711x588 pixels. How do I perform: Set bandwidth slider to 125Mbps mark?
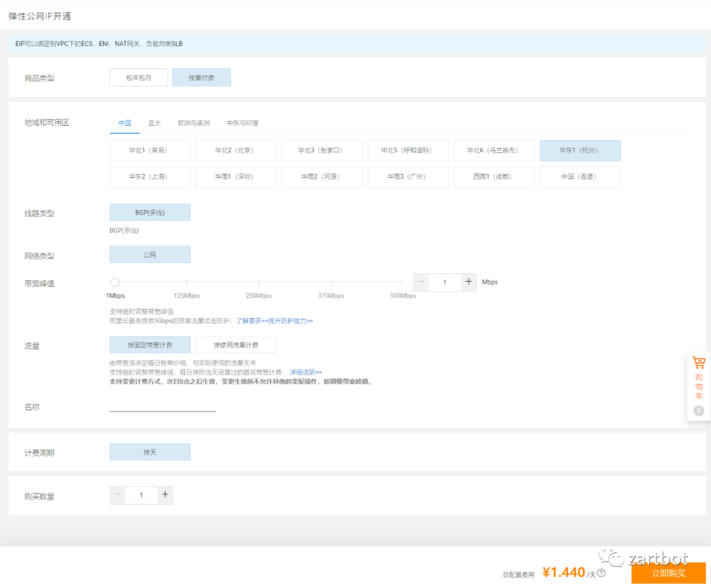click(x=187, y=282)
